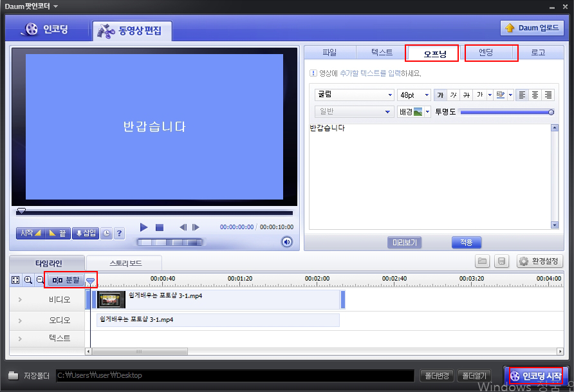
Task: Set the end point with 끝 button
Action: click(x=57, y=233)
